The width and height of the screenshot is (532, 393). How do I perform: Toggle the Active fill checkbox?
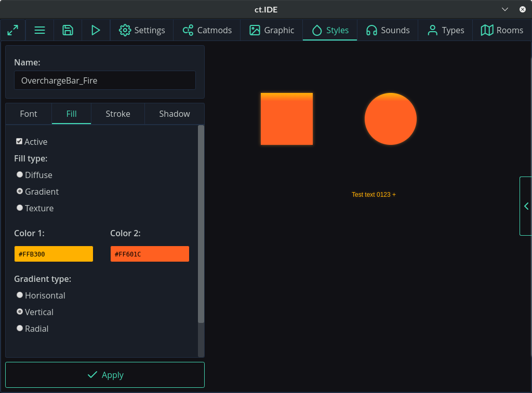point(19,141)
